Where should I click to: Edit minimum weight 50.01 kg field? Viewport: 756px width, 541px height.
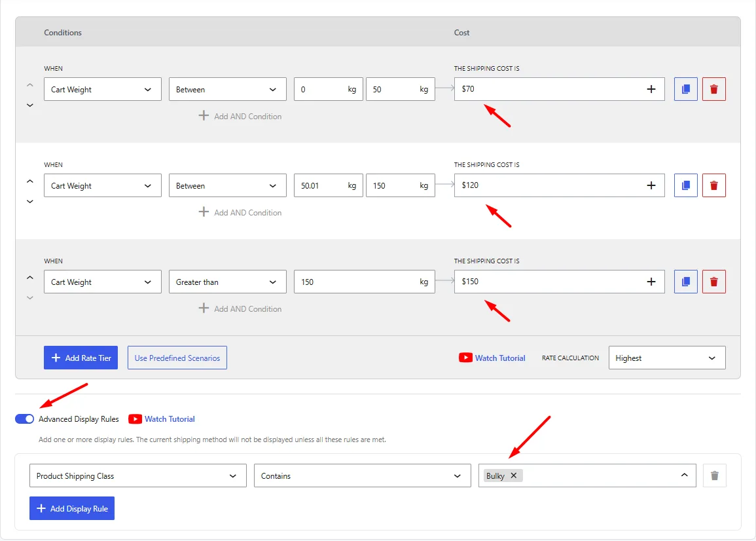[x=329, y=185]
